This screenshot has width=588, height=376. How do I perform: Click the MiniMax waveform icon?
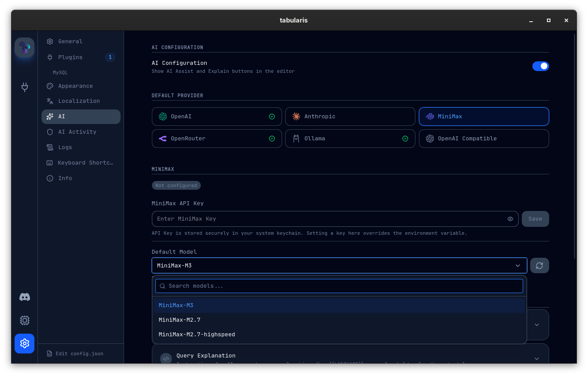pos(430,117)
